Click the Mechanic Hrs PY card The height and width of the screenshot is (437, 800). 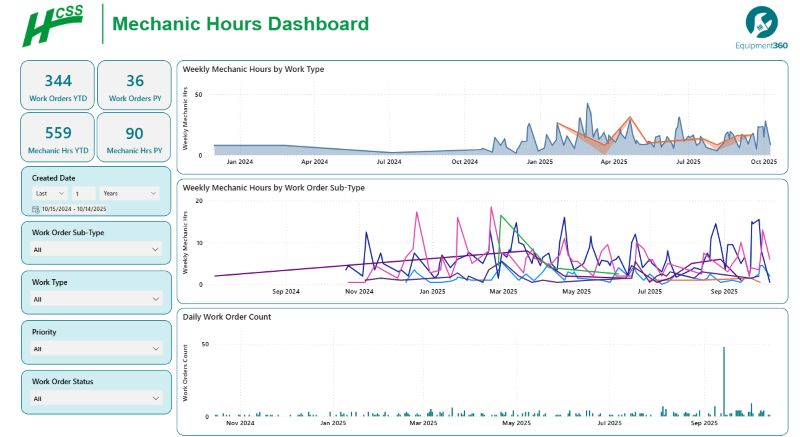(x=134, y=137)
